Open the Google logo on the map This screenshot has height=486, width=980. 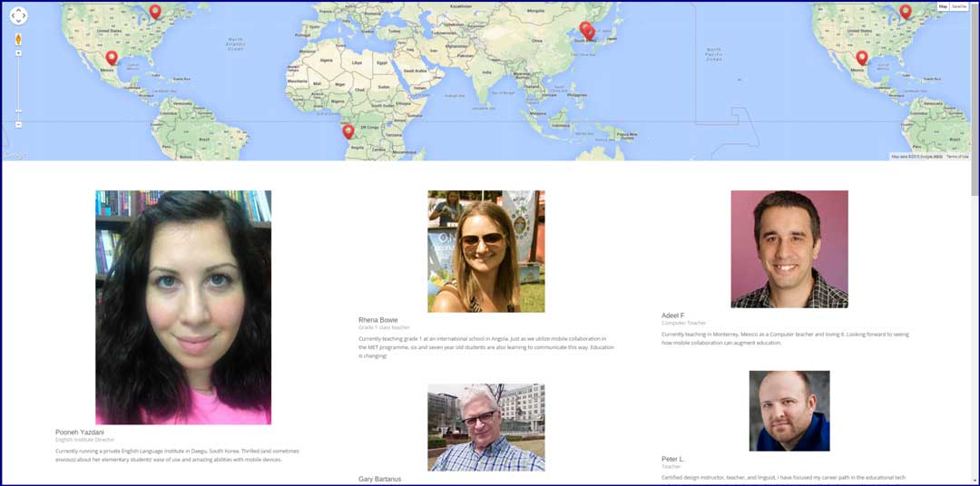(x=15, y=155)
